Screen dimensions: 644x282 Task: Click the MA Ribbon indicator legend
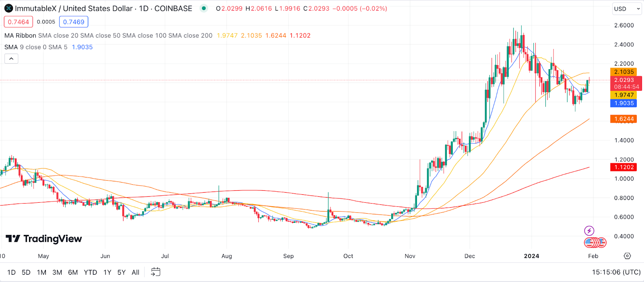pyautogui.click(x=108, y=35)
